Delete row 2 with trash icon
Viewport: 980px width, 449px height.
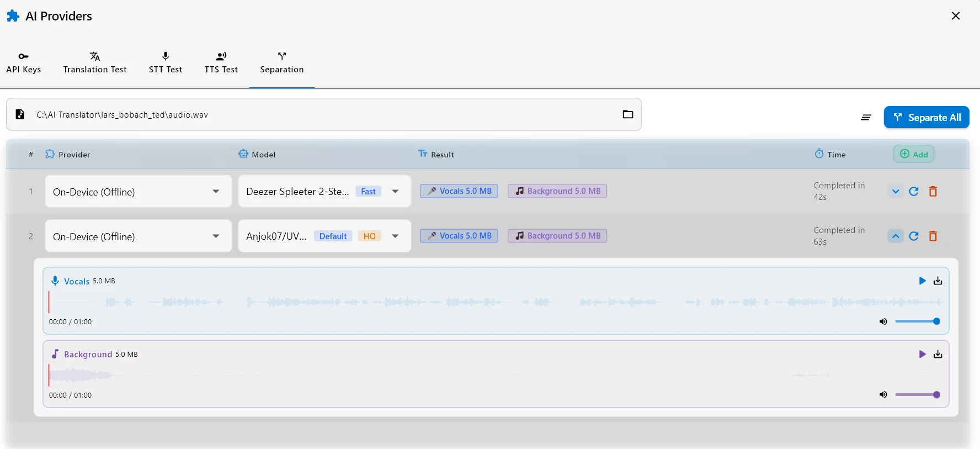(933, 236)
